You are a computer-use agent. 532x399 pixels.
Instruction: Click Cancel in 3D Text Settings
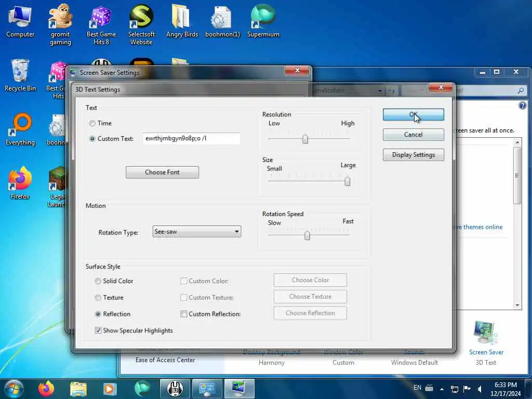tap(413, 135)
